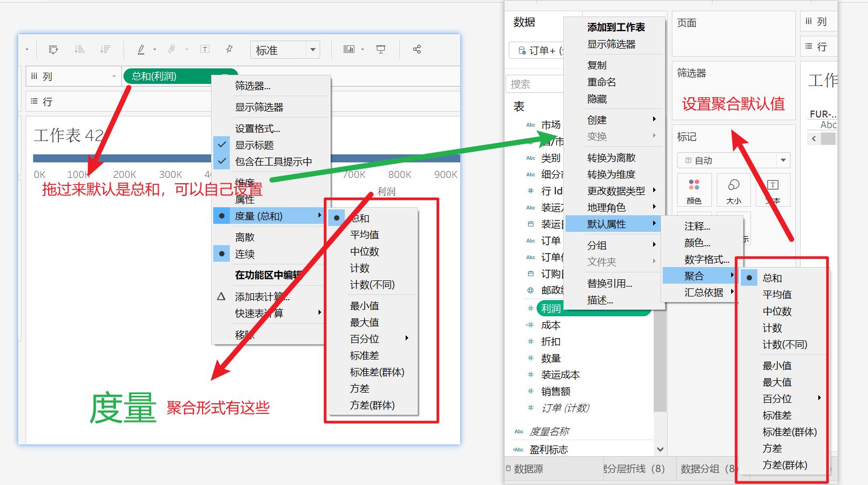Click the sort ascending toolbar icon

click(x=80, y=49)
